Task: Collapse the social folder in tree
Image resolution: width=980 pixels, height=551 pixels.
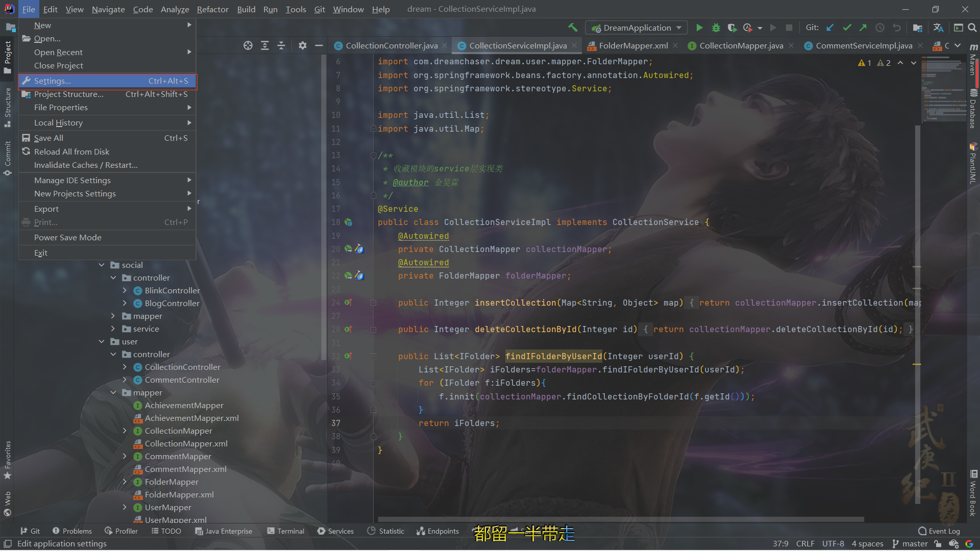Action: click(x=102, y=265)
